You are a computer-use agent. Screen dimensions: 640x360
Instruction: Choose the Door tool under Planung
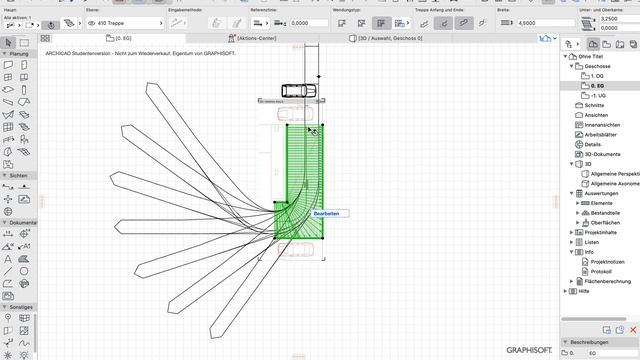(x=24, y=65)
